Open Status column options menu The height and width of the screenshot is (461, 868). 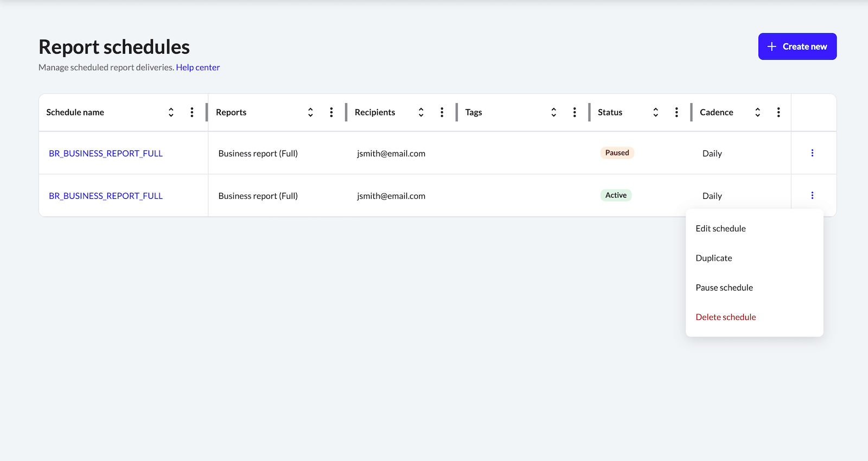tap(676, 112)
